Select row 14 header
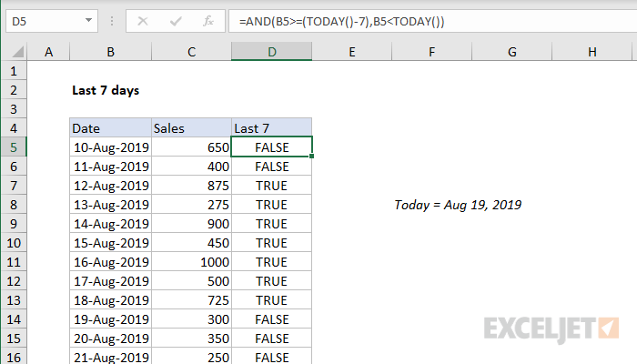This screenshot has height=364, width=637. [x=14, y=319]
